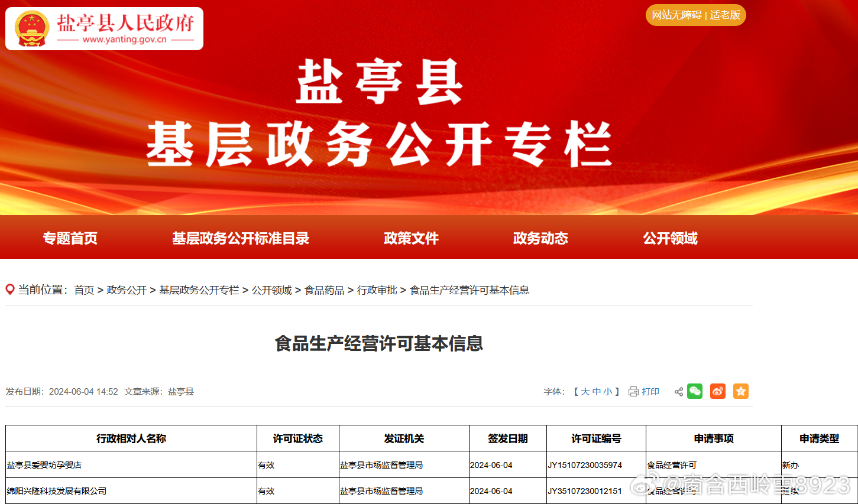Set font size to medium (中)
This screenshot has height=504, width=858.
(x=596, y=392)
